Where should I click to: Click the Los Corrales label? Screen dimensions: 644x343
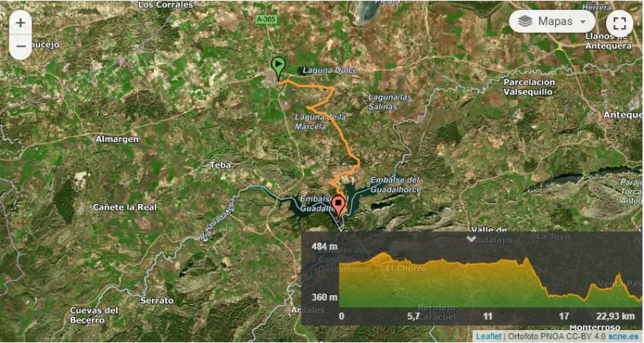(x=165, y=5)
